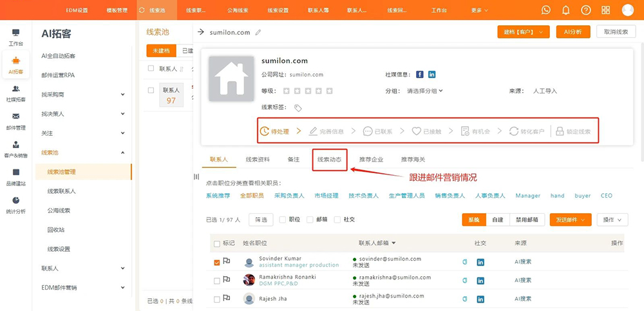644x311 pixels.
Task: Tick the checkbox beside 联系人 97 row
Action: 151,90
